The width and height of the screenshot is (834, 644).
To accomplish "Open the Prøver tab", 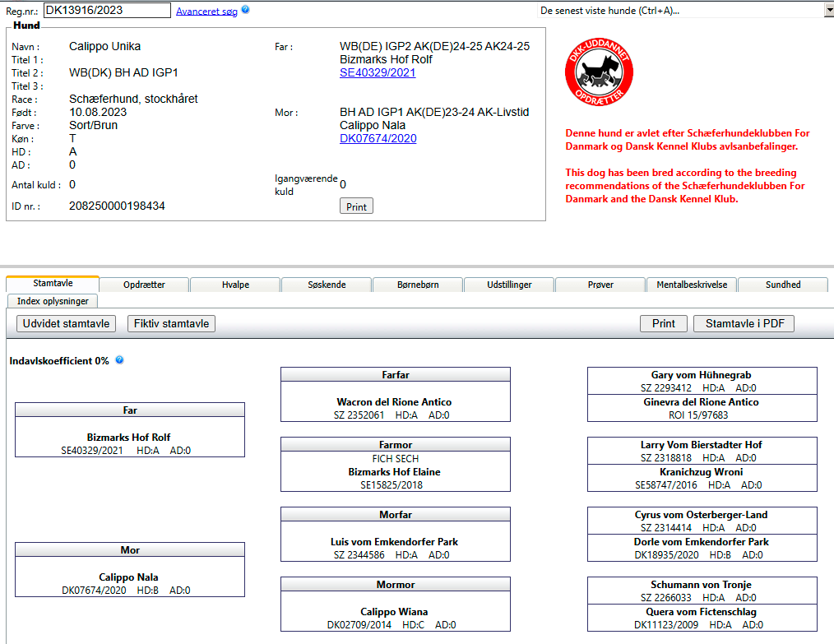I will click(x=600, y=285).
